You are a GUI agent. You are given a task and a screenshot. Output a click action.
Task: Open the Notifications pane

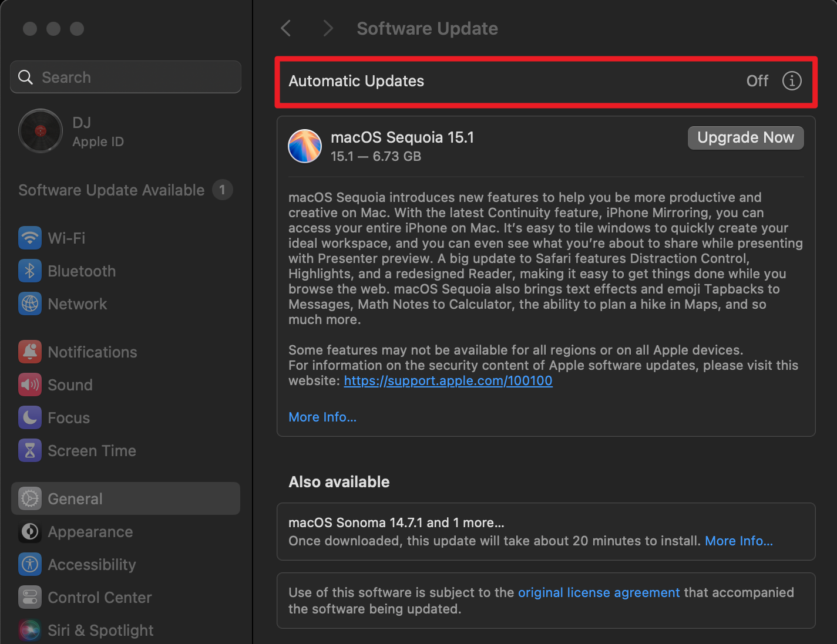pyautogui.click(x=126, y=352)
